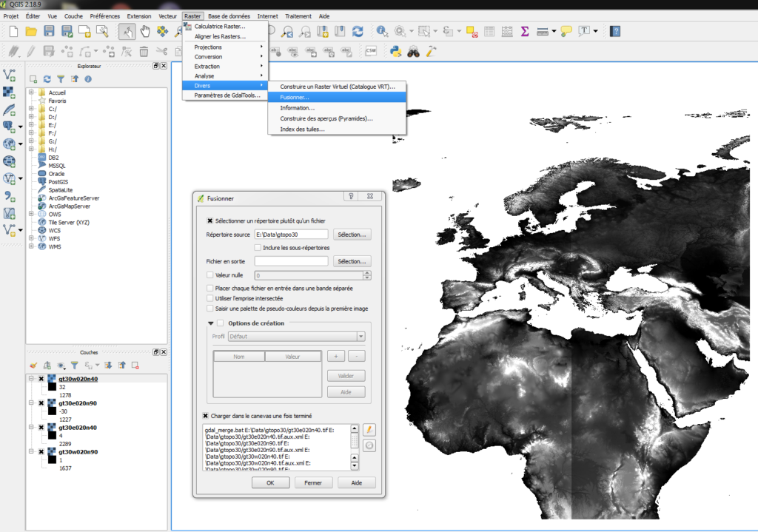Click the Open field calculator abacus icon
This screenshot has width=758, height=532.
507,31
